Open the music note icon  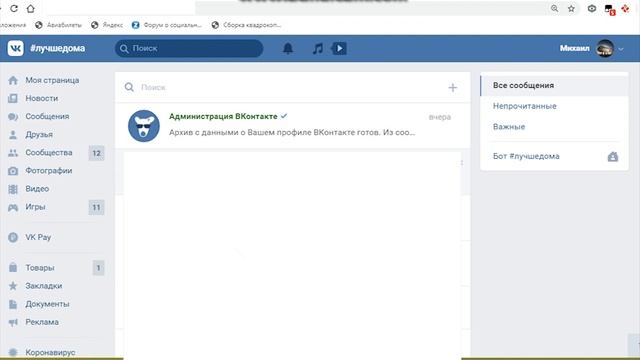318,49
